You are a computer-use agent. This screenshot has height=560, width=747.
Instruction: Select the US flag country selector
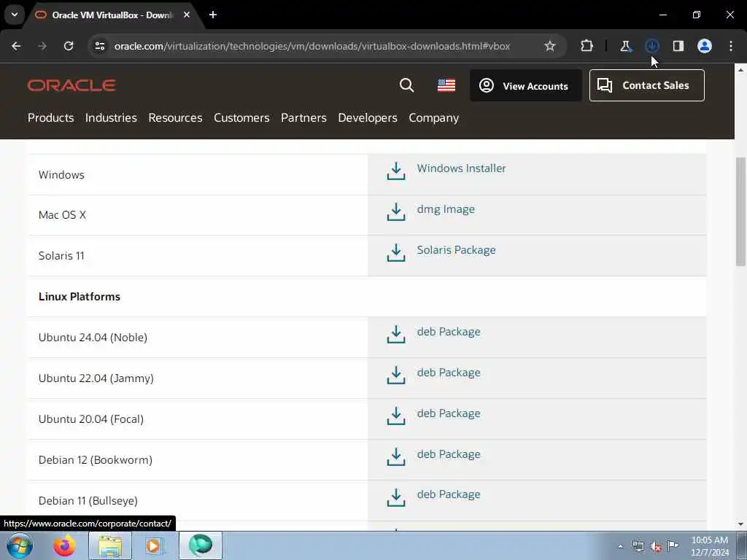point(446,85)
